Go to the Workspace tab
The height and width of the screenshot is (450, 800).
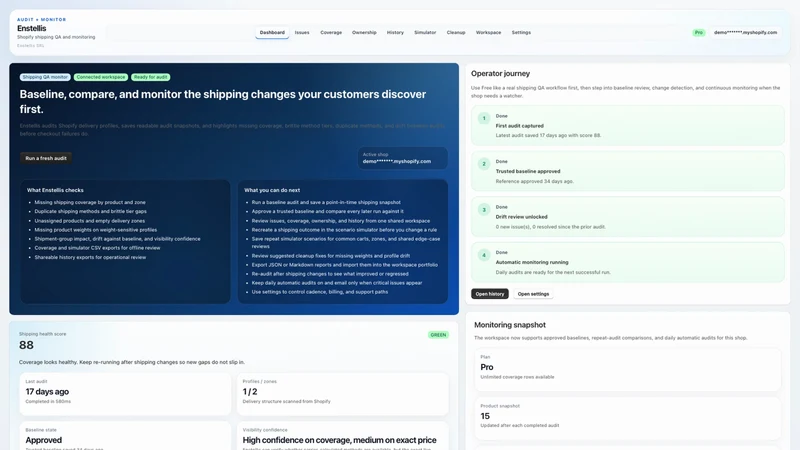pyautogui.click(x=488, y=33)
